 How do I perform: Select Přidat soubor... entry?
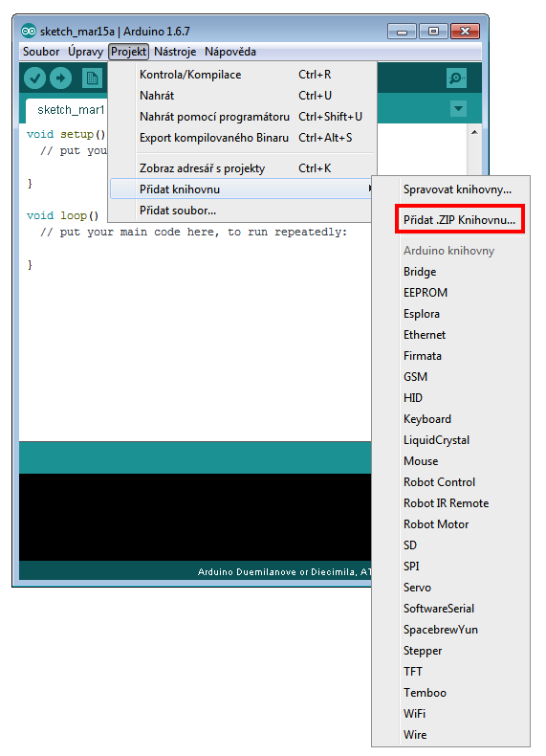click(242, 211)
